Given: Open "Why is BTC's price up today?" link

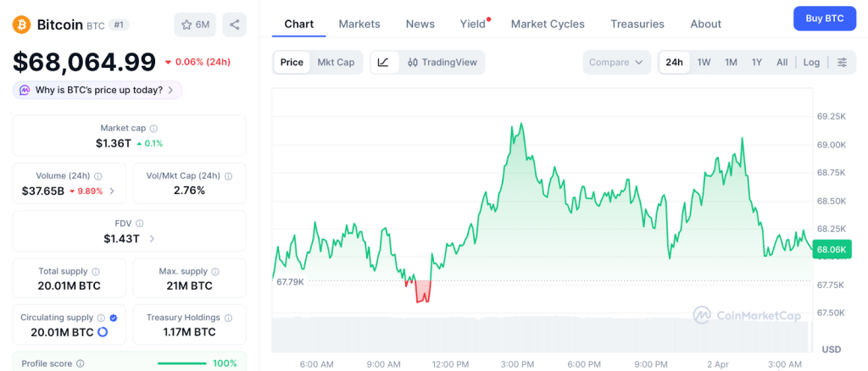Looking at the screenshot, I should 97,90.
